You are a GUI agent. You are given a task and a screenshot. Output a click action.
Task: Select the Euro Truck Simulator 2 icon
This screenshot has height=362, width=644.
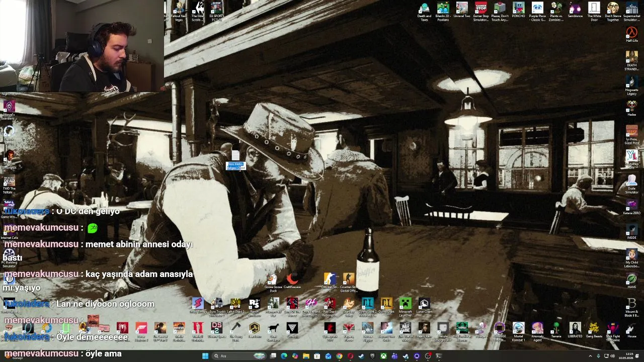click(216, 307)
